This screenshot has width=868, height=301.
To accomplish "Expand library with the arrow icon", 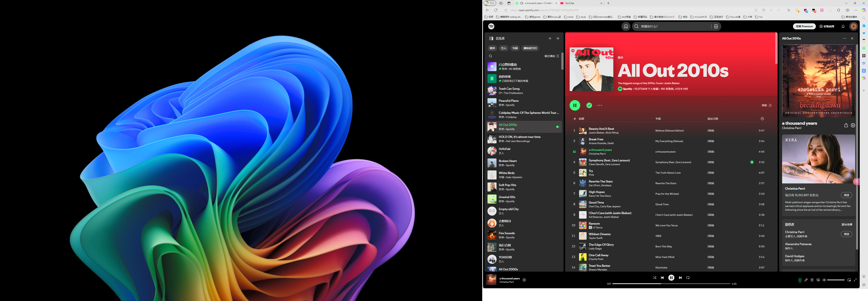I will coord(558,38).
